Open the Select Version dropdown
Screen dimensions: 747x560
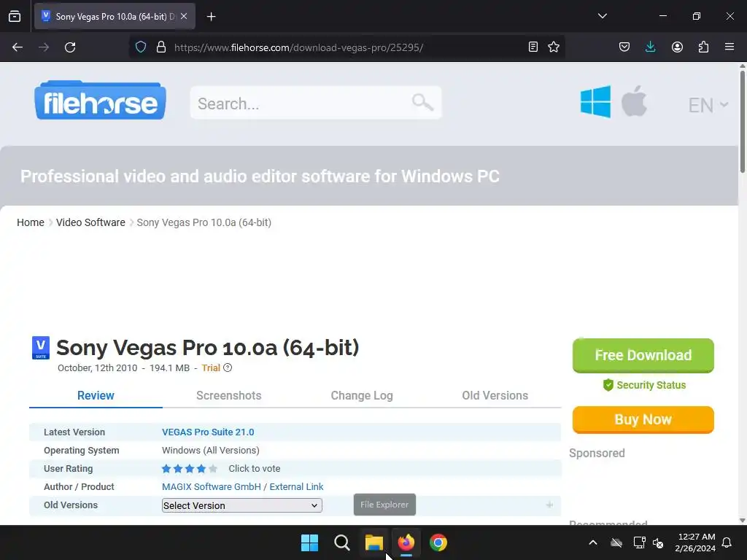click(x=242, y=505)
